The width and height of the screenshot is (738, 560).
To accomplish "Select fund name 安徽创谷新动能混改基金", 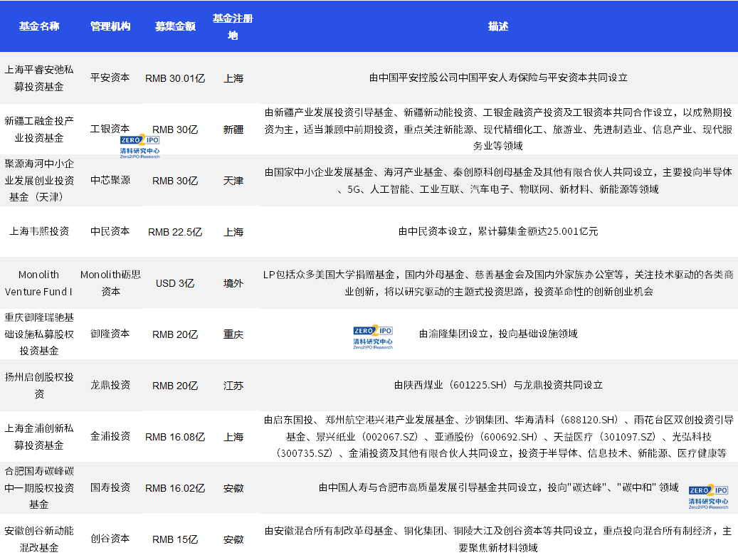I will (39, 539).
